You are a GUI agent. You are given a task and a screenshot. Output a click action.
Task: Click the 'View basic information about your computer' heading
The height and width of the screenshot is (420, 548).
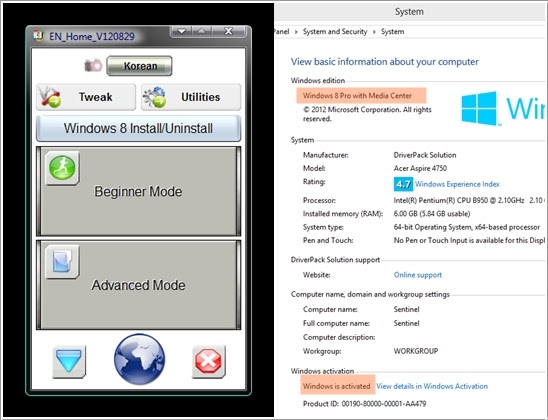point(384,62)
